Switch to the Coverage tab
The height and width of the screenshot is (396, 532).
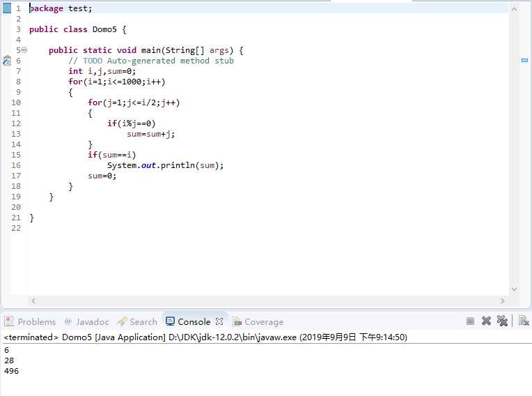pyautogui.click(x=258, y=321)
